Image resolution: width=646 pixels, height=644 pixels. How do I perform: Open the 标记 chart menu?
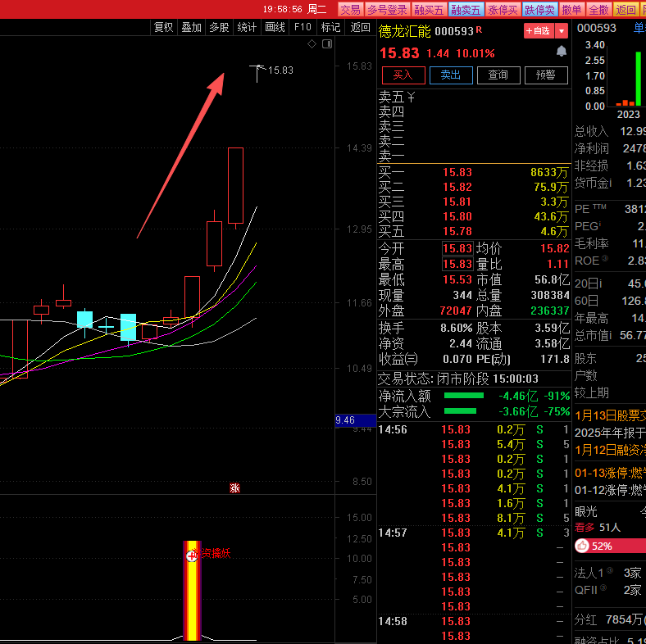point(331,27)
